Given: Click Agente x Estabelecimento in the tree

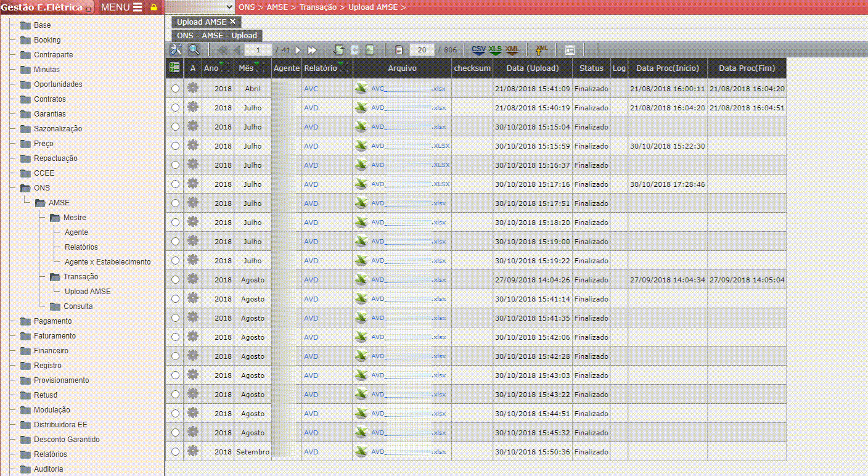Looking at the screenshot, I should [107, 262].
